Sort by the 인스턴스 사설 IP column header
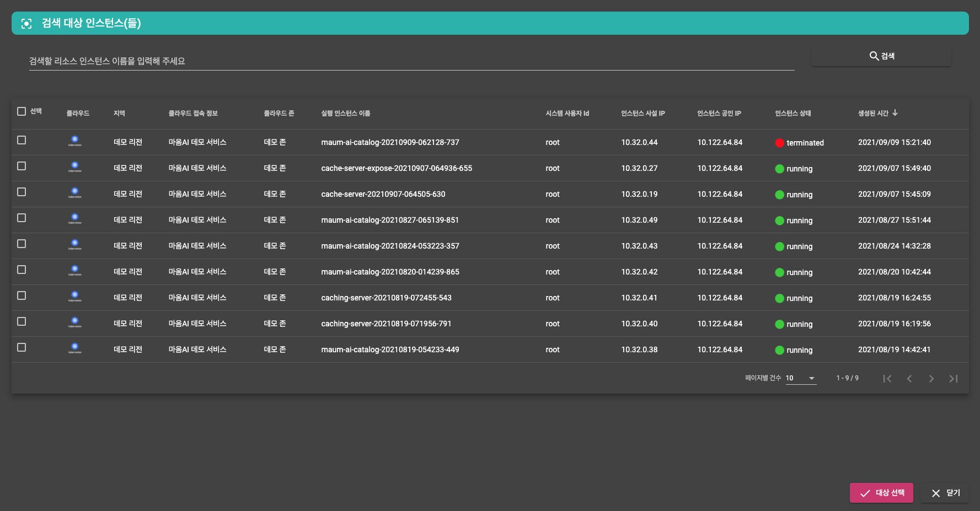The image size is (980, 511). [x=642, y=113]
